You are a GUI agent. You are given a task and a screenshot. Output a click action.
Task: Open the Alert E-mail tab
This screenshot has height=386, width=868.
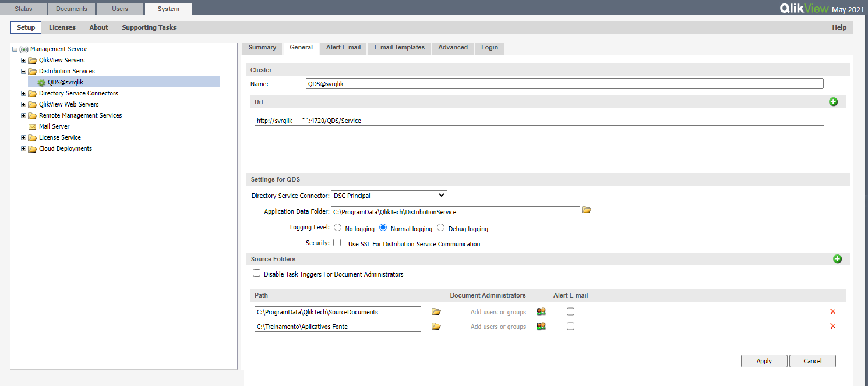[x=343, y=48]
